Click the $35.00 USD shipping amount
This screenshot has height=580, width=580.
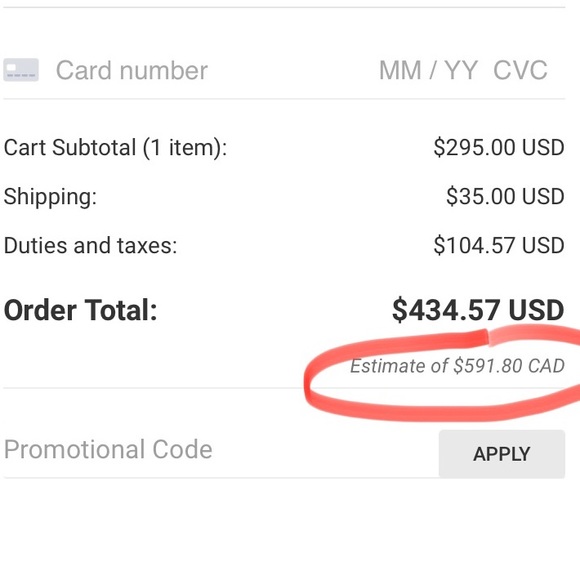tap(505, 196)
